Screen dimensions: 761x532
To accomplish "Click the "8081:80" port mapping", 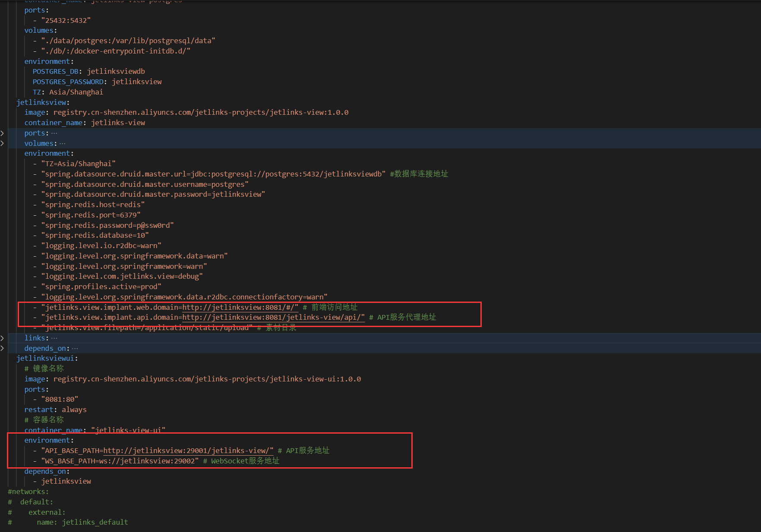I will pos(60,400).
